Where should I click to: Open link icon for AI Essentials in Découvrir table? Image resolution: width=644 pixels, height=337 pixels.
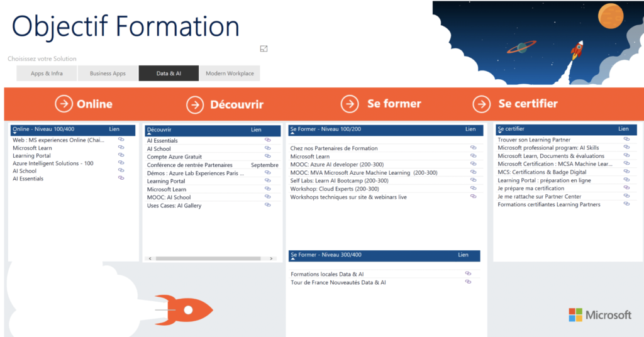tap(268, 140)
